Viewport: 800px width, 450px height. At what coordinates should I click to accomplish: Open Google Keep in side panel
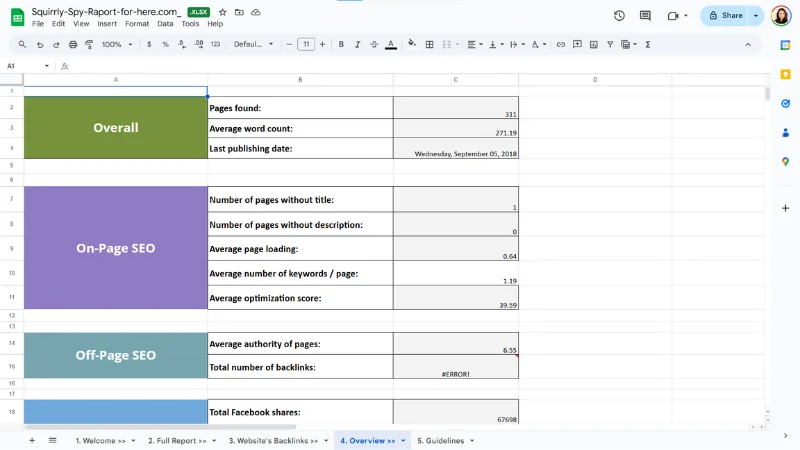point(785,73)
